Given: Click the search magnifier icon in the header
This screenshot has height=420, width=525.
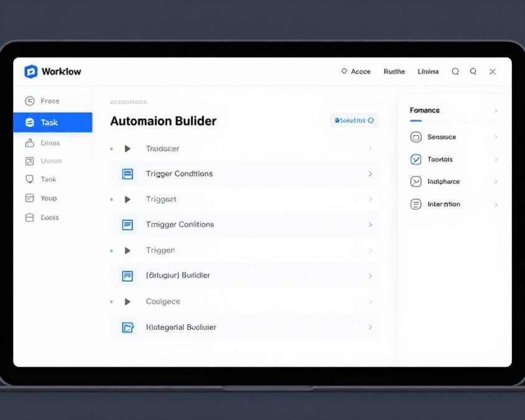Looking at the screenshot, I should [455, 72].
